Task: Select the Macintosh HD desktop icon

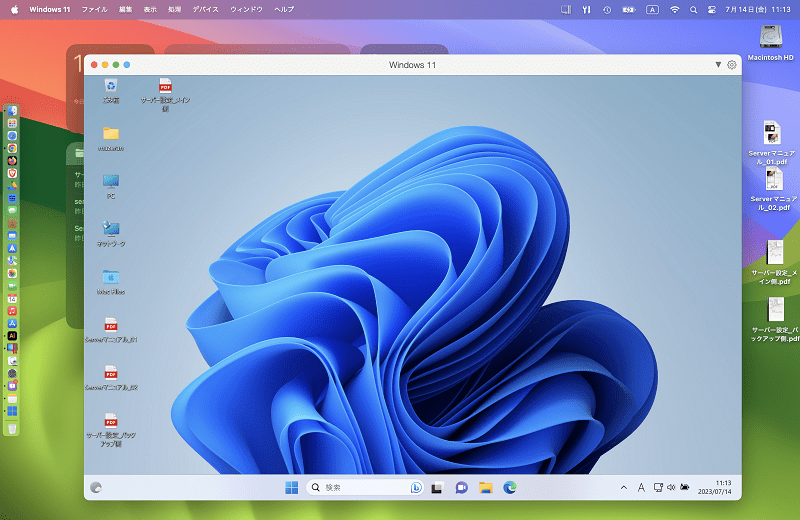Action: click(770, 43)
